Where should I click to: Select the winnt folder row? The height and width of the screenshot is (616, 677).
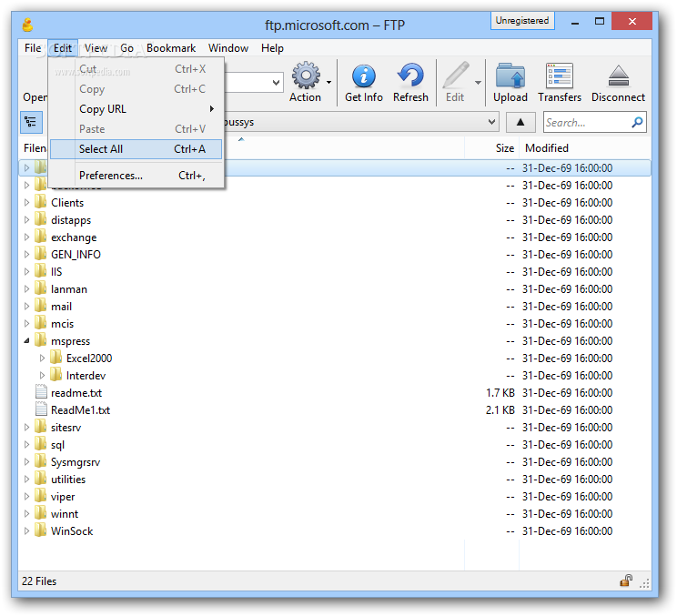tap(335, 513)
